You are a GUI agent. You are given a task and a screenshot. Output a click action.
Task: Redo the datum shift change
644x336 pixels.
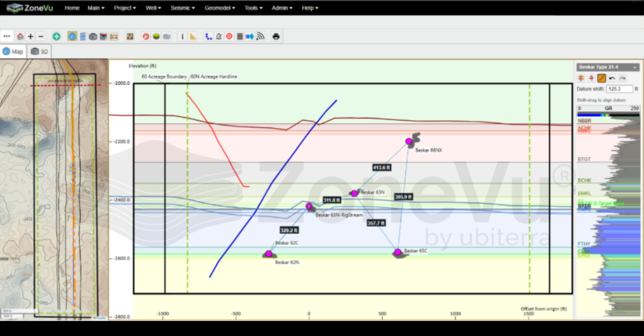623,78
